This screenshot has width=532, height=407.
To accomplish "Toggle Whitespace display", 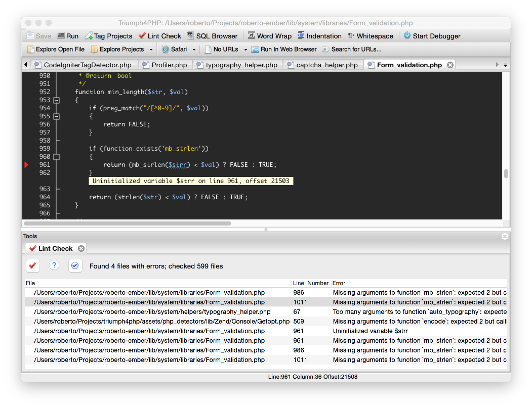I will click(x=371, y=36).
